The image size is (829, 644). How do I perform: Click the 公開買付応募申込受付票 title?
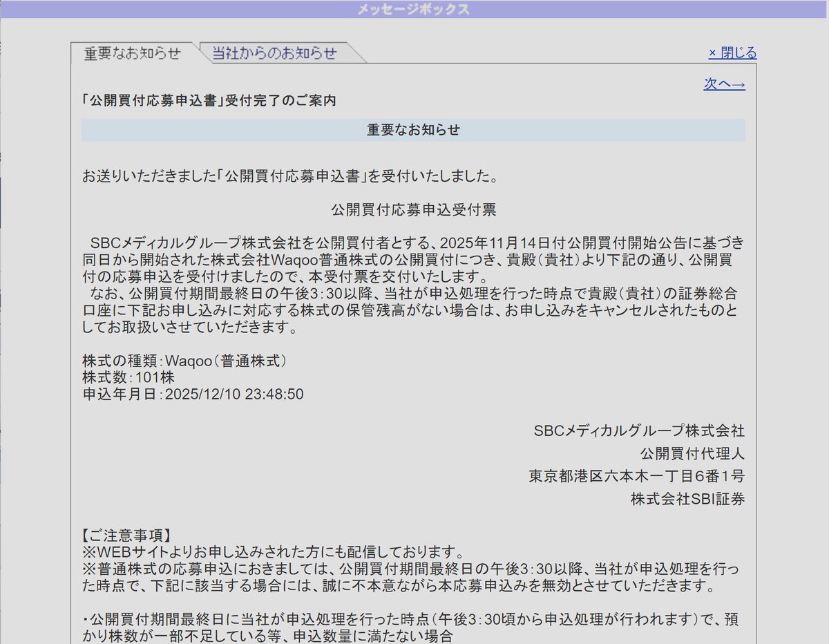pos(413,210)
